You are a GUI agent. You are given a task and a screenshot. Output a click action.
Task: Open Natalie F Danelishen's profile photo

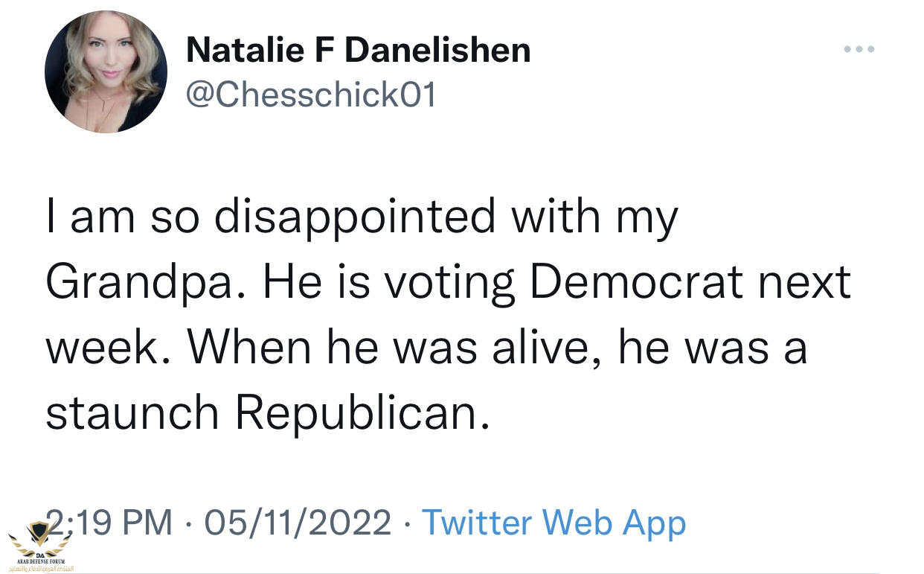point(106,72)
